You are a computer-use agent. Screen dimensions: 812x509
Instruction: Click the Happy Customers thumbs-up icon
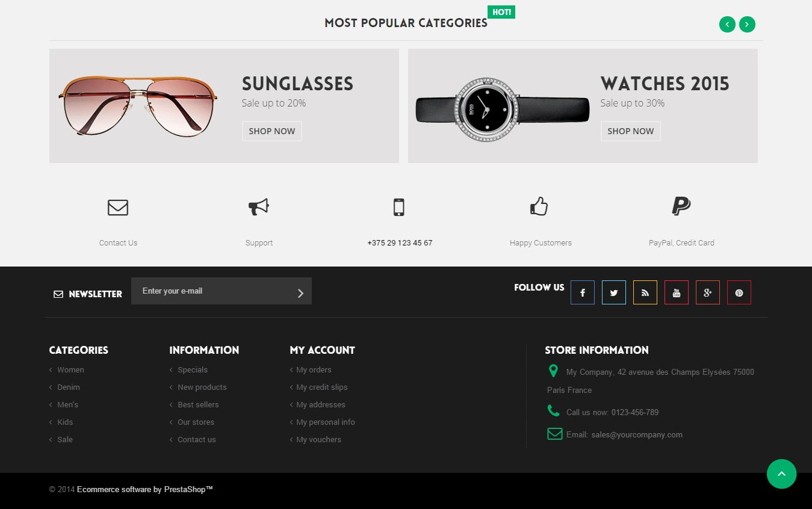point(539,206)
